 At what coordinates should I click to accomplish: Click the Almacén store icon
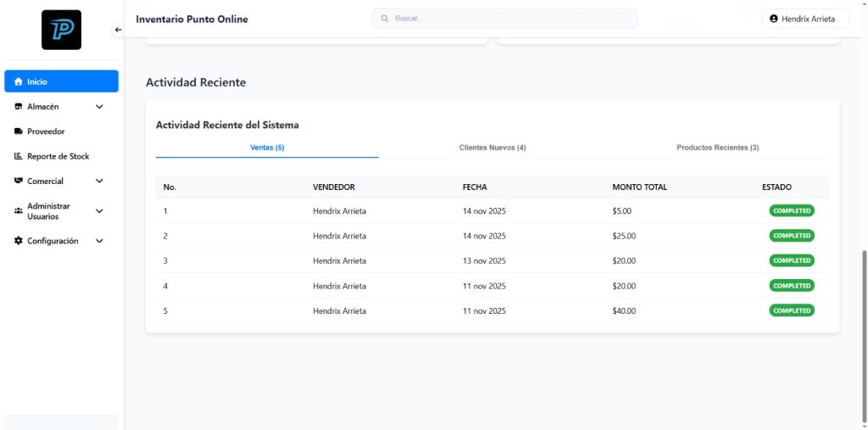click(18, 107)
